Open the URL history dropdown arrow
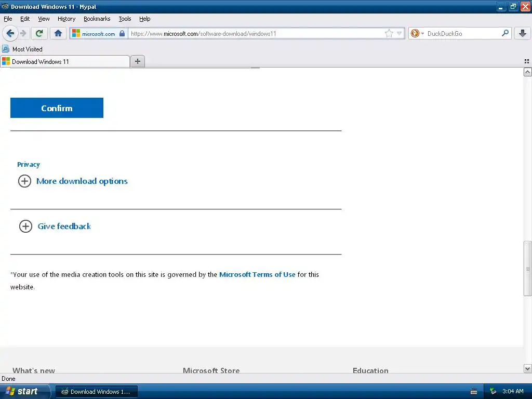The height and width of the screenshot is (399, 532). pos(400,33)
